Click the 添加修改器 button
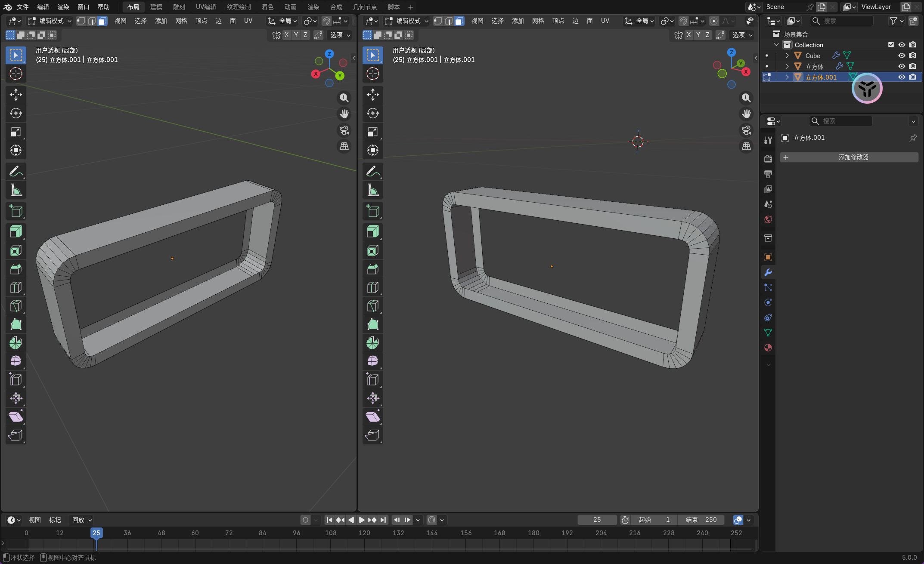 point(849,157)
